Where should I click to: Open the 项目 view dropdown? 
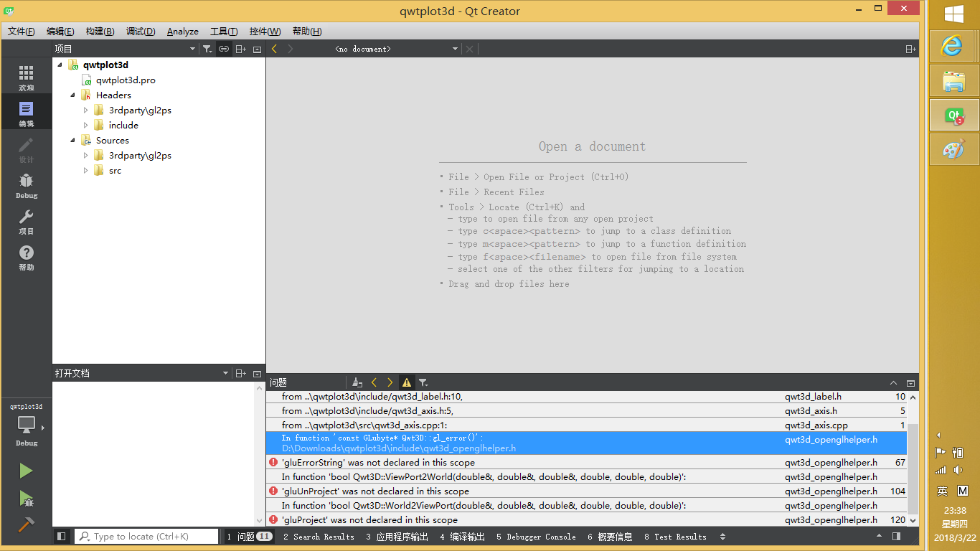tap(125, 49)
